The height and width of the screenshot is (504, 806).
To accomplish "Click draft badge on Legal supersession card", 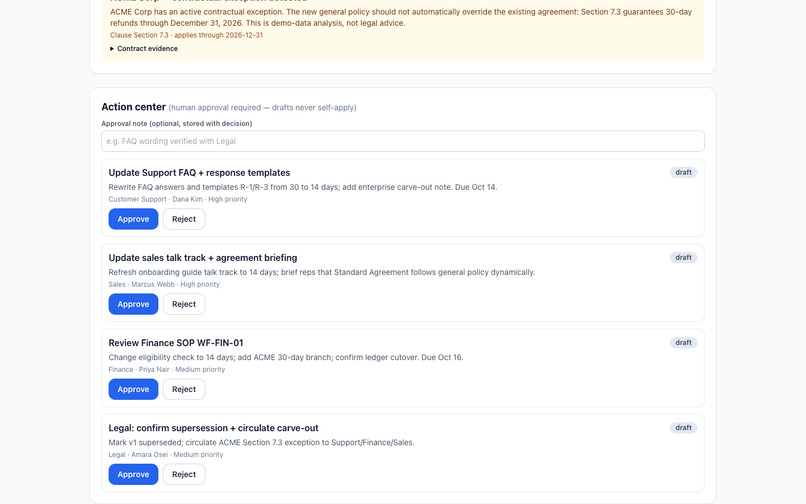I will (683, 427).
